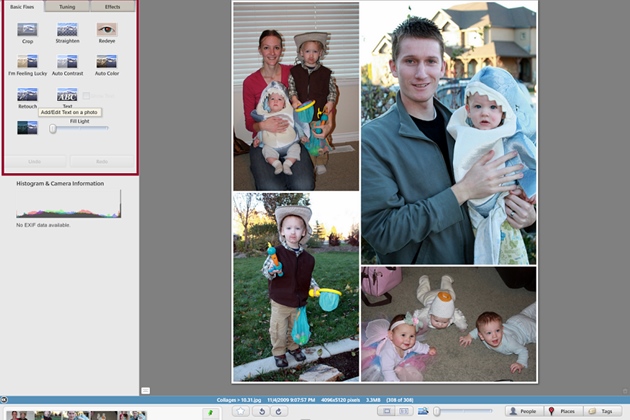This screenshot has height=420, width=630.
Task: Select the Crop tool
Action: [27, 30]
